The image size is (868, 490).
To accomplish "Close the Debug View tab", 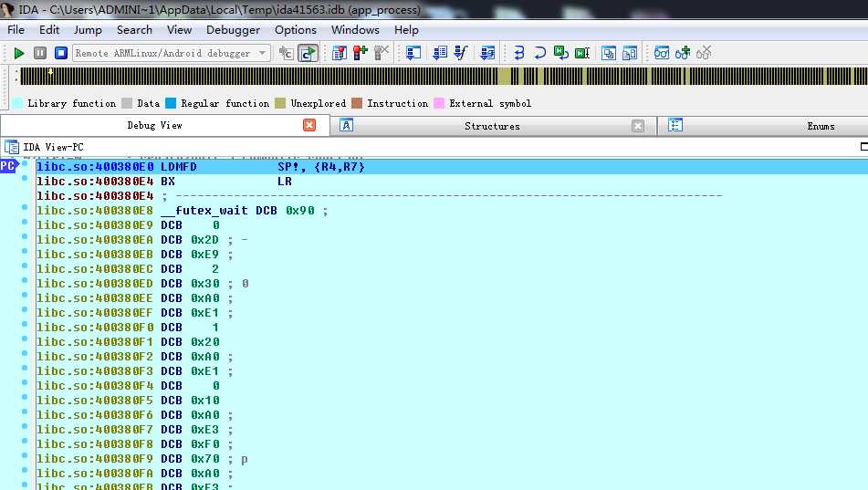I will pyautogui.click(x=309, y=125).
